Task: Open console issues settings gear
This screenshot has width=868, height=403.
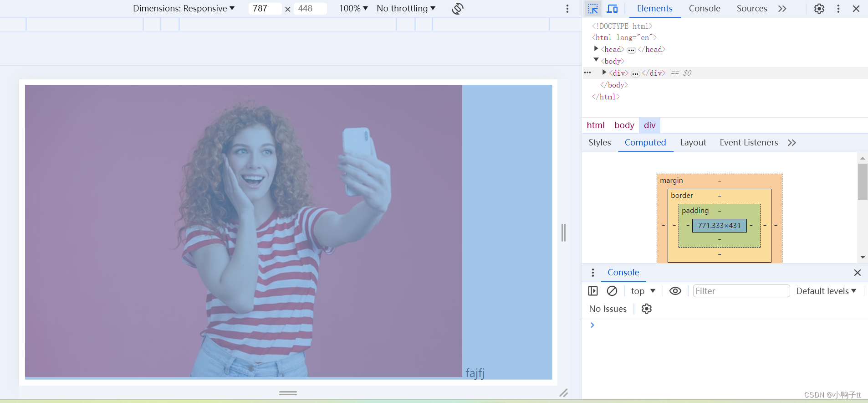Action: pos(646,309)
